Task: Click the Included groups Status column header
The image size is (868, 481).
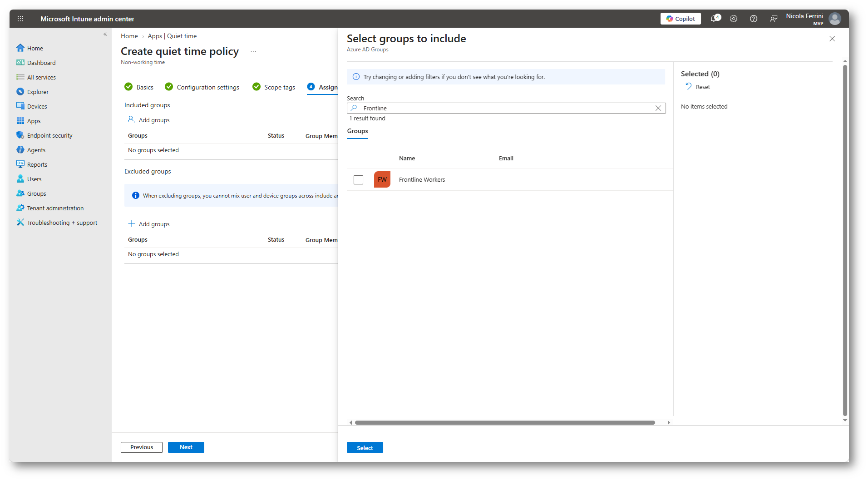Action: click(276, 136)
